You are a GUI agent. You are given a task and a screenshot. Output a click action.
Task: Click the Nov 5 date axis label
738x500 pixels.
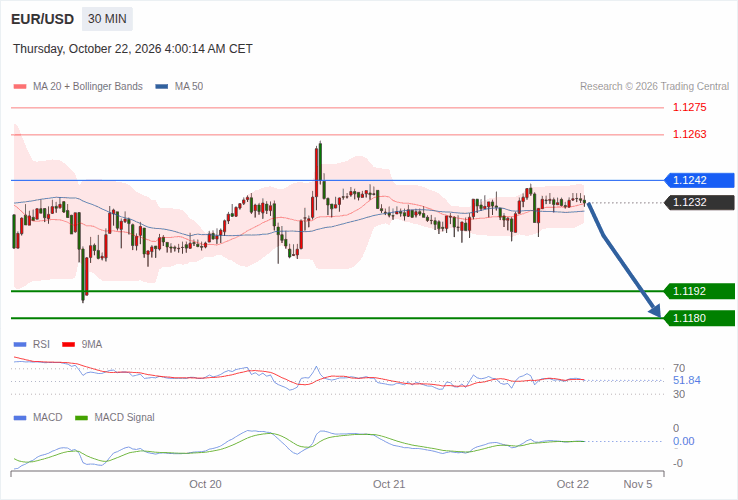(x=638, y=484)
